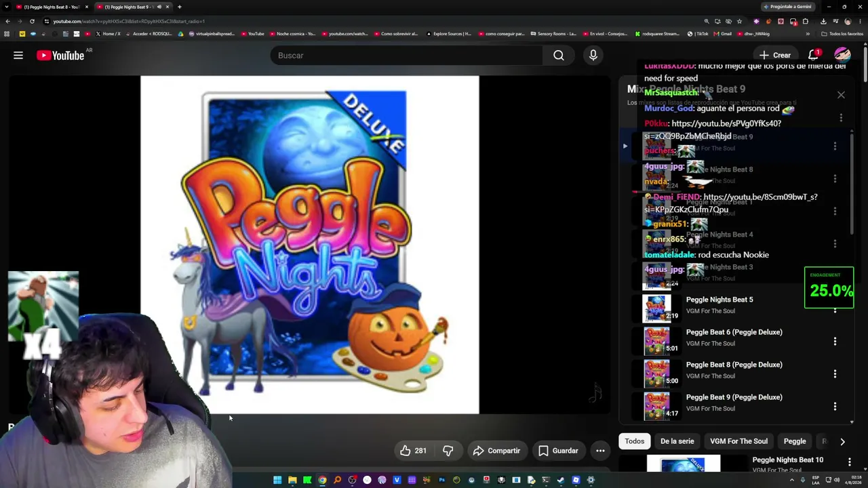Image resolution: width=868 pixels, height=488 pixels.
Task: Reload the current page
Action: pyautogui.click(x=32, y=21)
